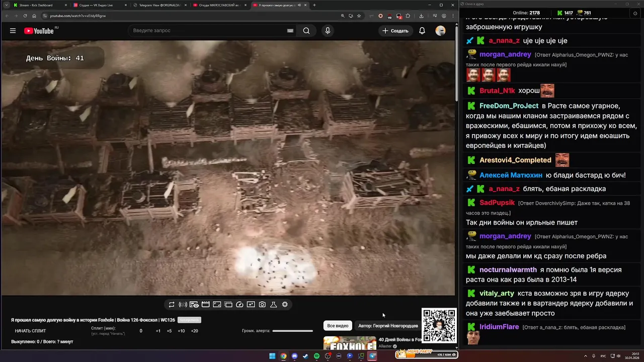Click the video title 'Я прошел самую долгую войну'

click(93, 320)
